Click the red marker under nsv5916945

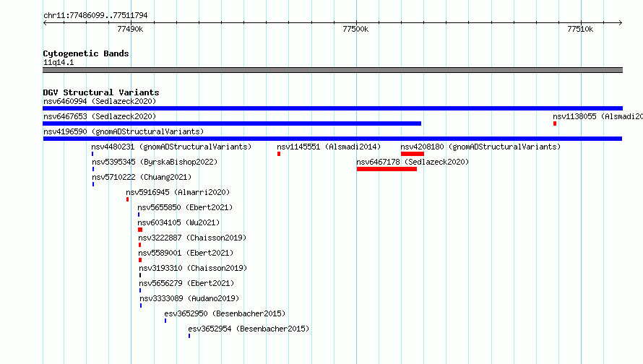tap(128, 199)
